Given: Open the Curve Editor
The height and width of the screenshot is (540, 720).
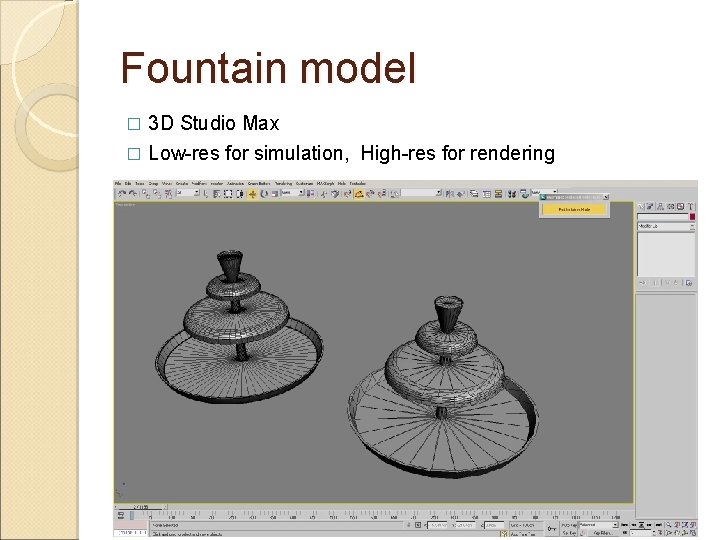Looking at the screenshot, I should (x=486, y=194).
